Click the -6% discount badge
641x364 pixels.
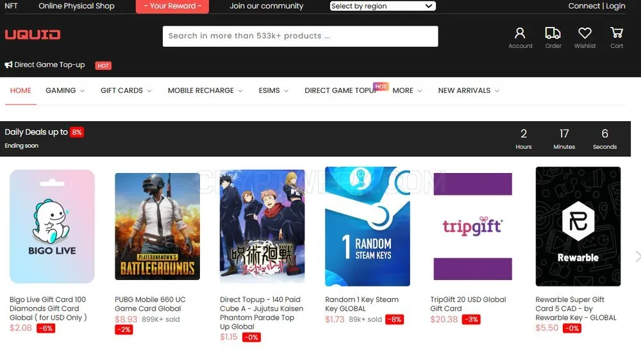pos(46,328)
